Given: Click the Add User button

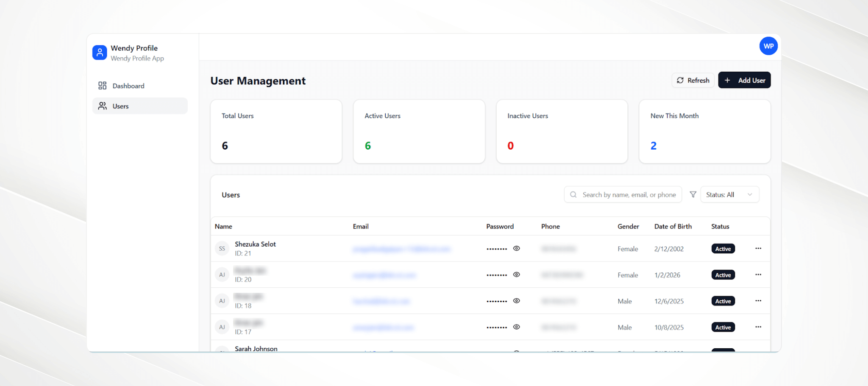Looking at the screenshot, I should (744, 81).
